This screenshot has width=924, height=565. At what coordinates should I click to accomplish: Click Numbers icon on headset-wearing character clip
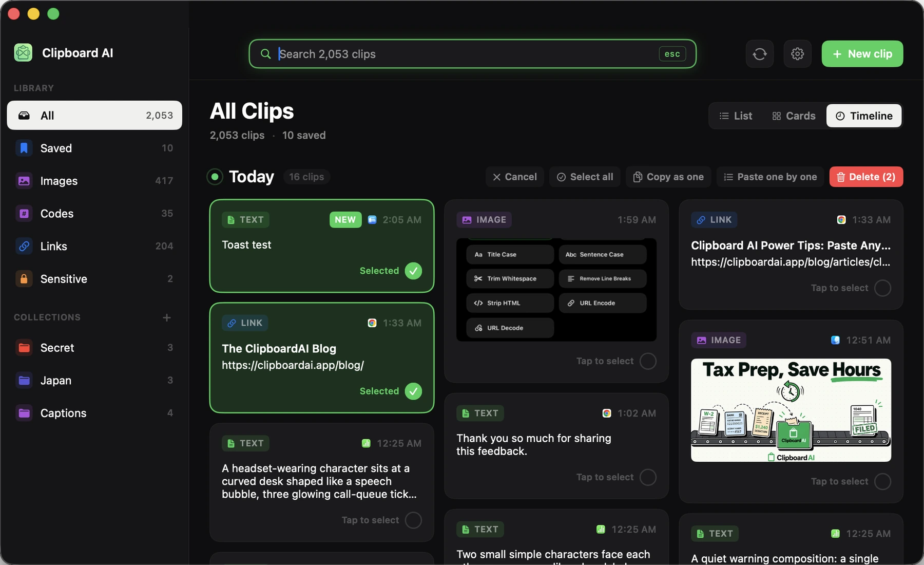[366, 443]
